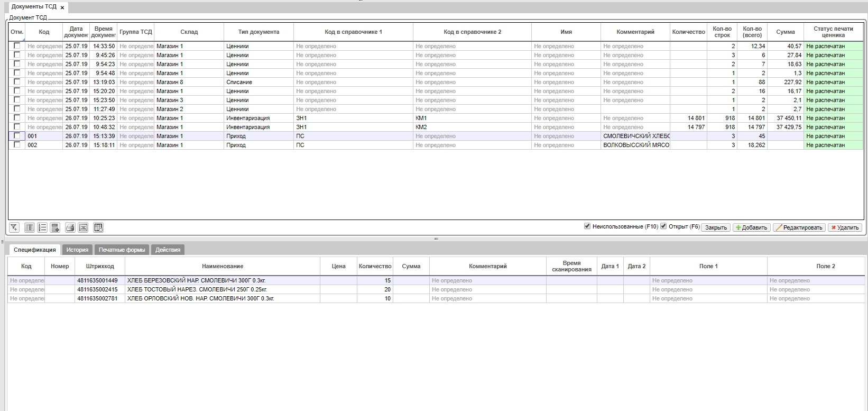This screenshot has height=411, width=868.
Task: Open the column settings icon
Action: 30,227
